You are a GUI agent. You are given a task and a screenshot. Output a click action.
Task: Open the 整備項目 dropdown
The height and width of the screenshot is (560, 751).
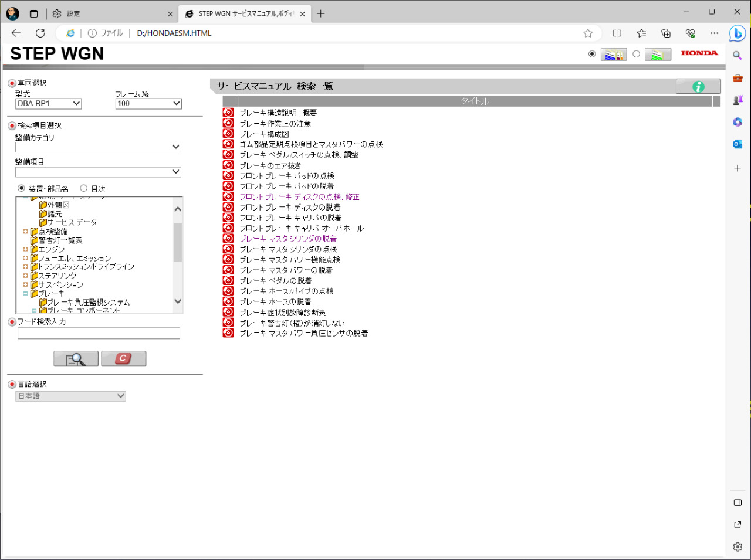(98, 172)
